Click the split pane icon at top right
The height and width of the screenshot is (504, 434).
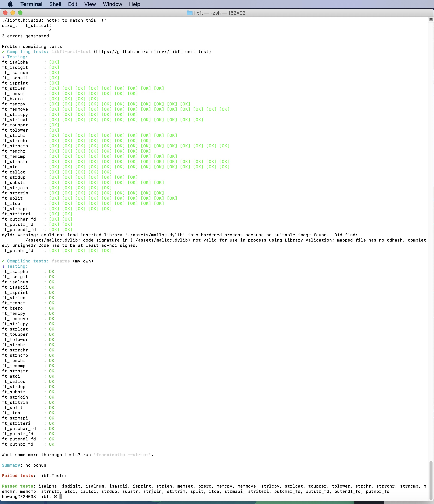pyautogui.click(x=431, y=19)
